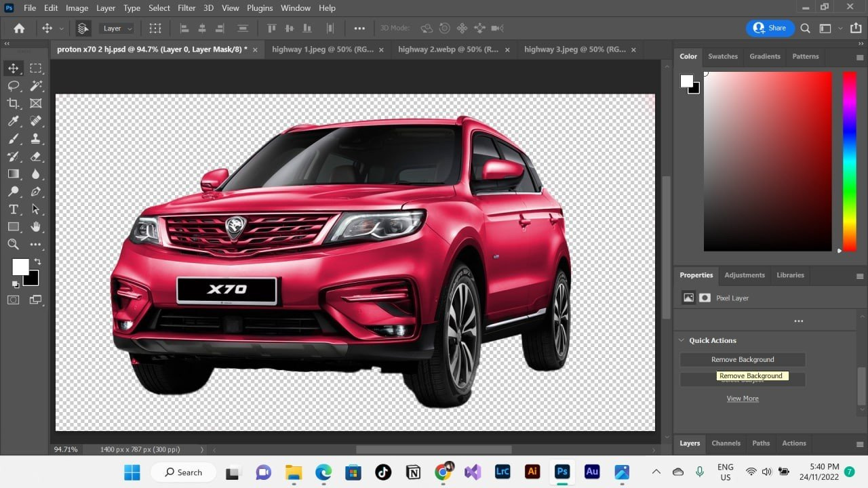Toggle Quick Mask mode
The width and height of the screenshot is (868, 488).
(14, 300)
